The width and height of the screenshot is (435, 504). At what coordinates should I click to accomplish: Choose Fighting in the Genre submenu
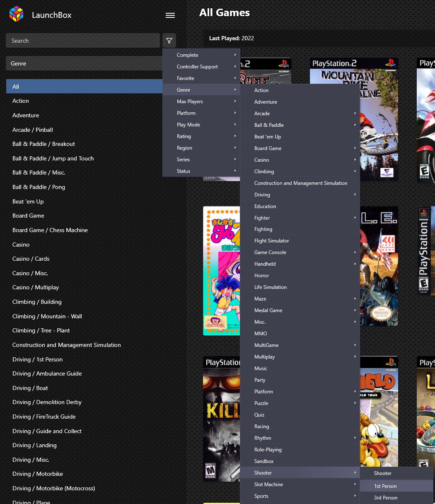point(300,229)
